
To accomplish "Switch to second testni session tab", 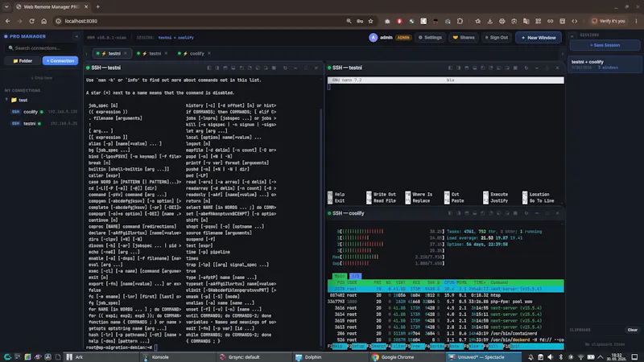I will pos(152,53).
